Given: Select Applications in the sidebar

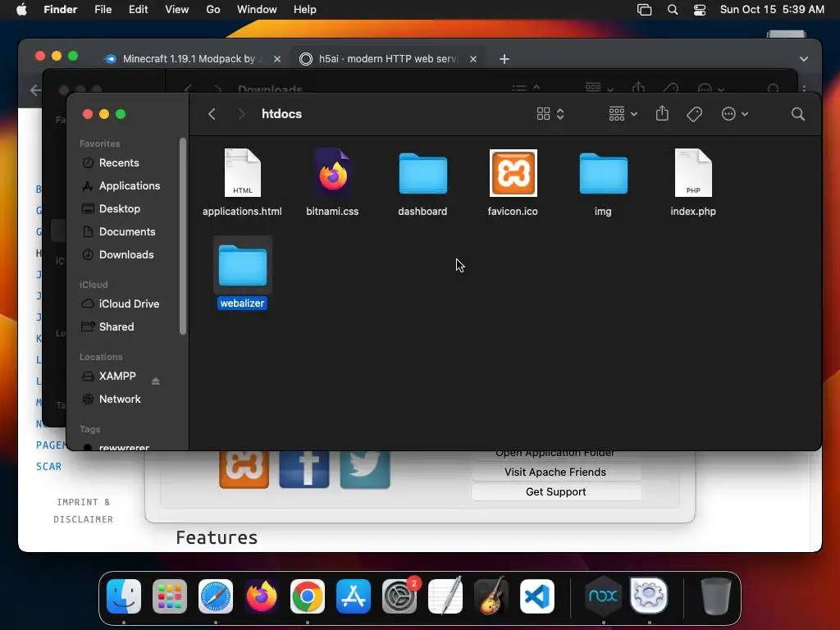Looking at the screenshot, I should point(129,186).
